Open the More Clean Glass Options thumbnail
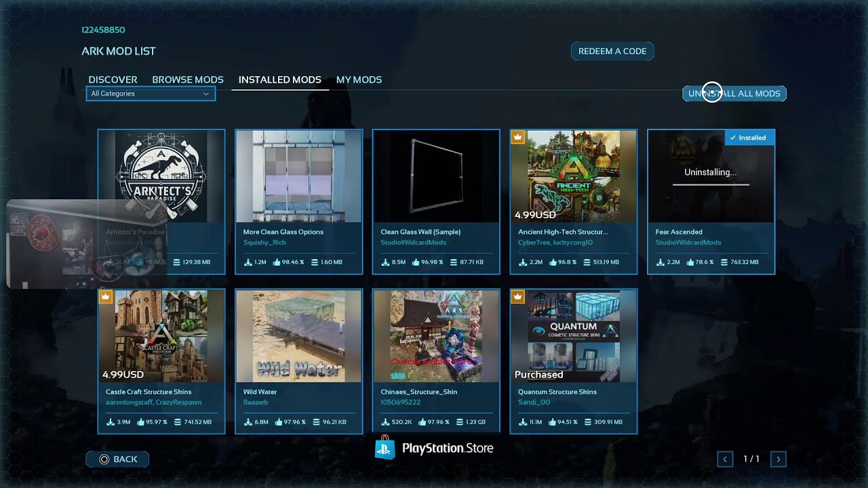The image size is (868, 488). tap(298, 176)
